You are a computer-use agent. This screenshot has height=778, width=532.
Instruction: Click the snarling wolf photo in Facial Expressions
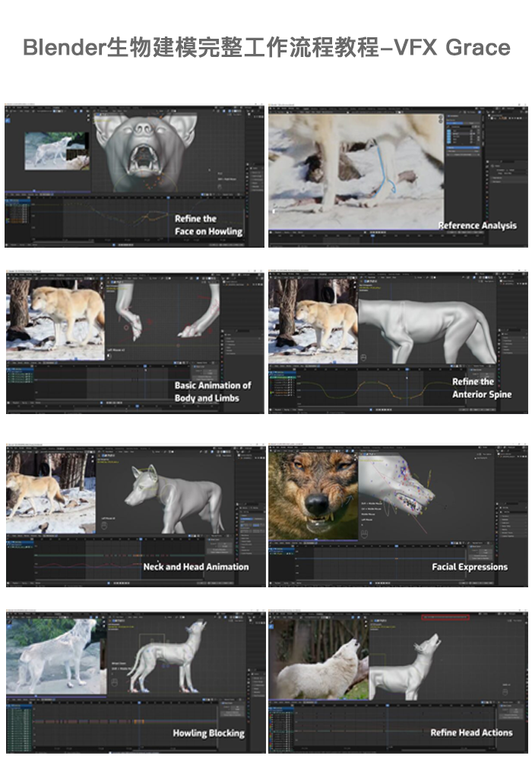tap(313, 496)
